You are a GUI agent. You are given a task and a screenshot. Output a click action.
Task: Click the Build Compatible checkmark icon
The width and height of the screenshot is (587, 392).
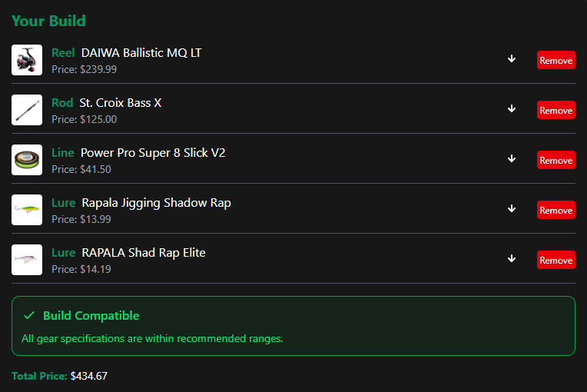(x=29, y=316)
